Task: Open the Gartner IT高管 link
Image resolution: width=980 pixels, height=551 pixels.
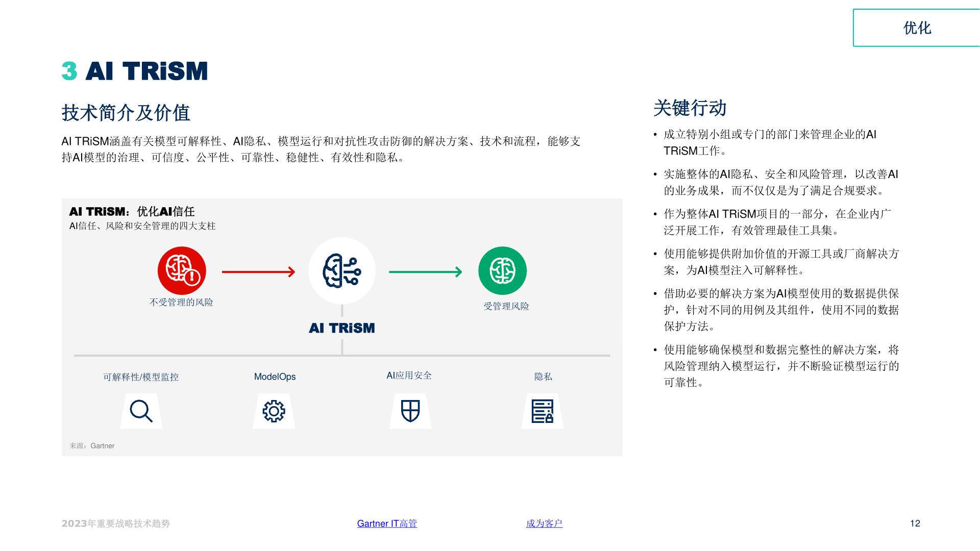Action: click(x=387, y=523)
